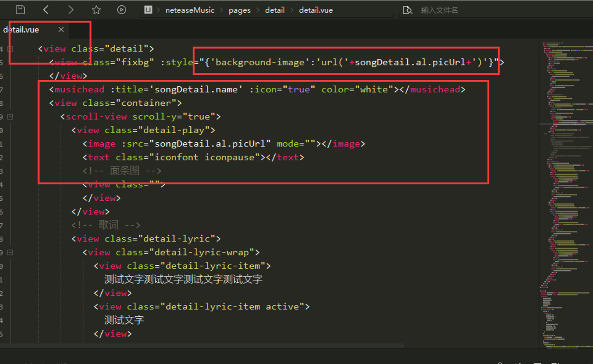Image resolution: width=593 pixels, height=364 pixels.
Task: Click the 面条图 comment line
Action: 122,171
